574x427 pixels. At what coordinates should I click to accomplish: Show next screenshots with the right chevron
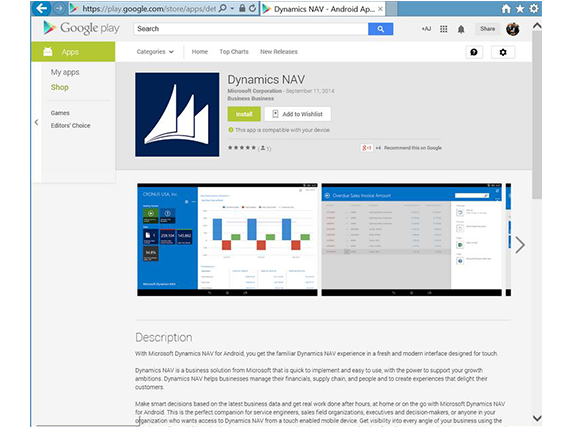tap(520, 245)
